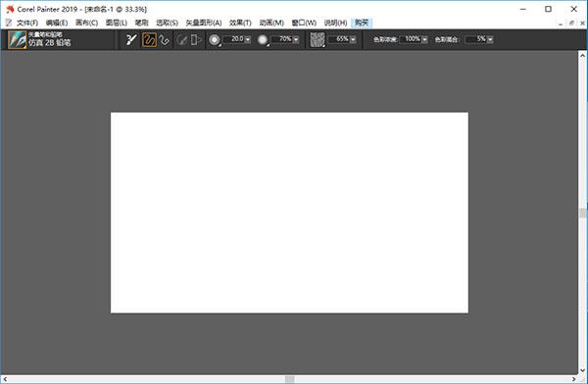Click on the white canvas
Viewport: 588px width, 384px height.
(289, 213)
